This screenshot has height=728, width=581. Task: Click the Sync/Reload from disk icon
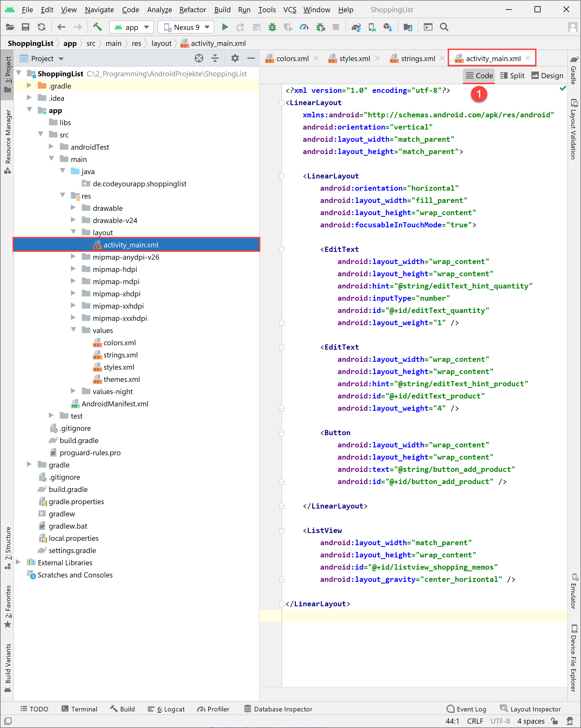[42, 27]
